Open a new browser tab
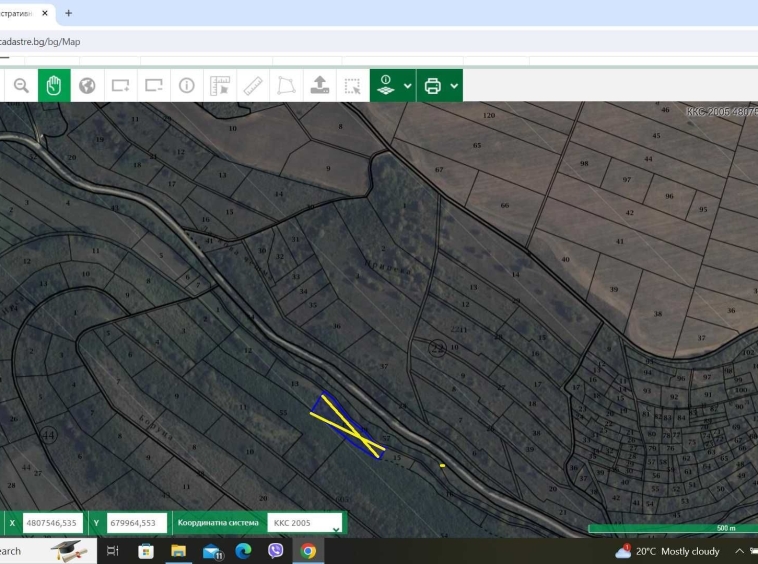Screen dimensions: 758x564 [x=69, y=13]
